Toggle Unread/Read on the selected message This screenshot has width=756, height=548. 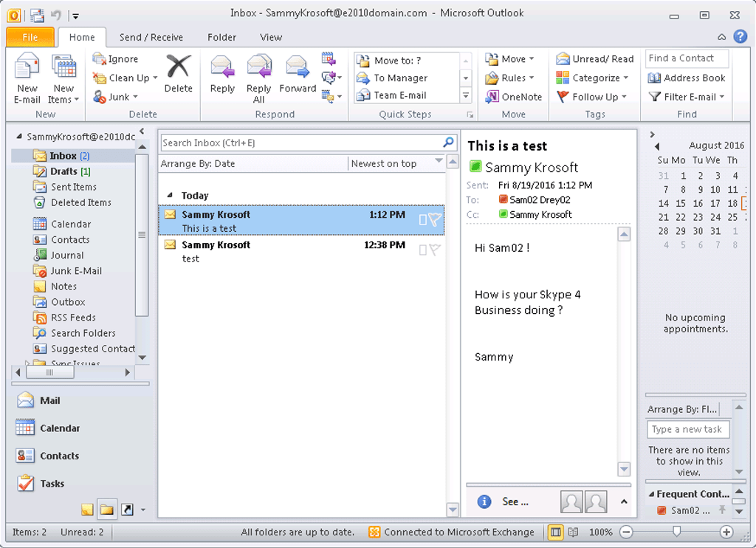(x=595, y=58)
